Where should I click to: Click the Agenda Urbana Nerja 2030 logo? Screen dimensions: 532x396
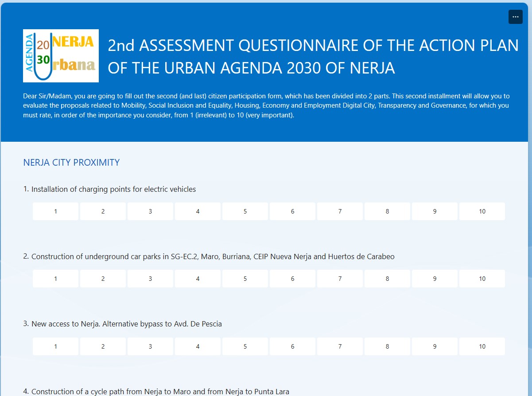tap(61, 56)
